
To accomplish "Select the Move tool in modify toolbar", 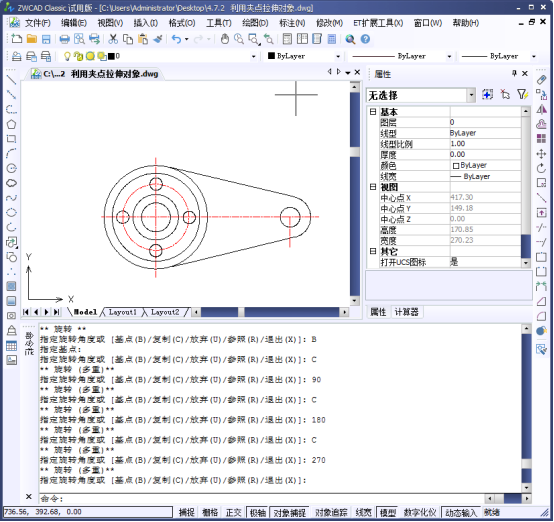I will [x=541, y=154].
